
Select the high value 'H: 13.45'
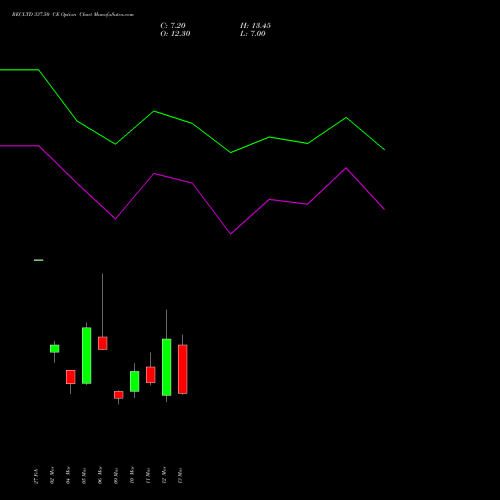point(255,26)
